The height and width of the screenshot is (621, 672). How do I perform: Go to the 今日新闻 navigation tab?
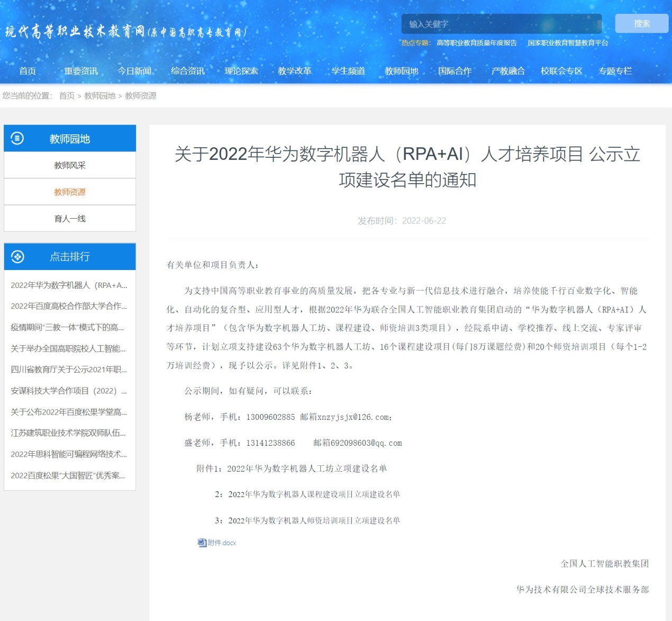(134, 71)
